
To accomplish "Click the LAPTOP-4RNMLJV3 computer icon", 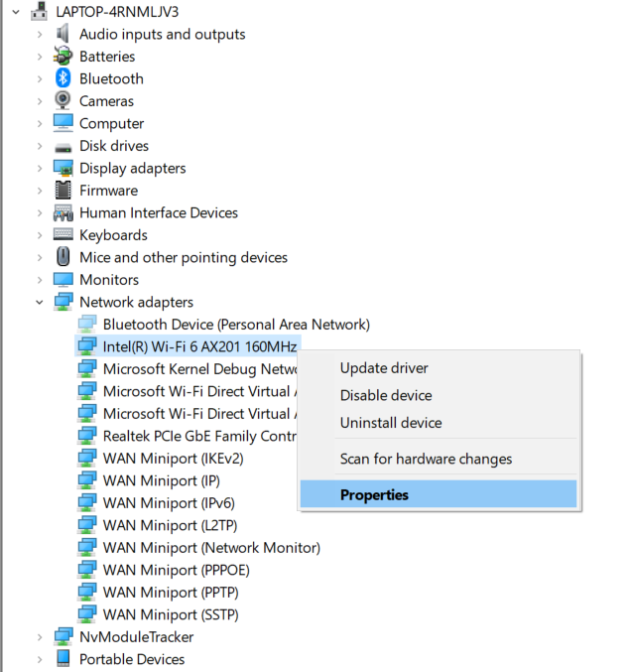I will point(39,11).
